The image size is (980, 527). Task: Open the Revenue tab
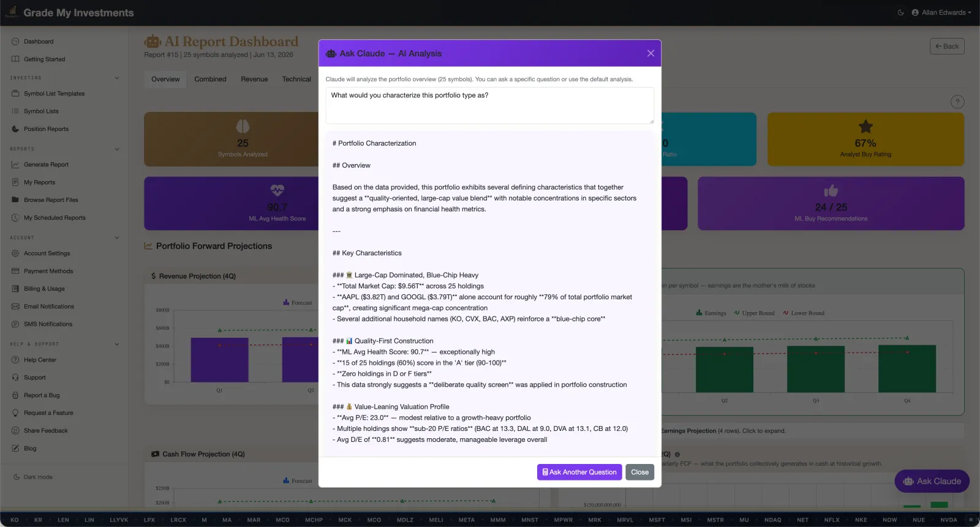coord(254,79)
